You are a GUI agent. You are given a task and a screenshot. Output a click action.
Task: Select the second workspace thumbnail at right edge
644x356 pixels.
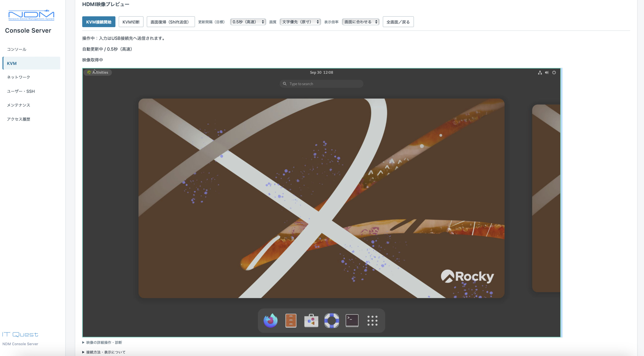(x=546, y=198)
